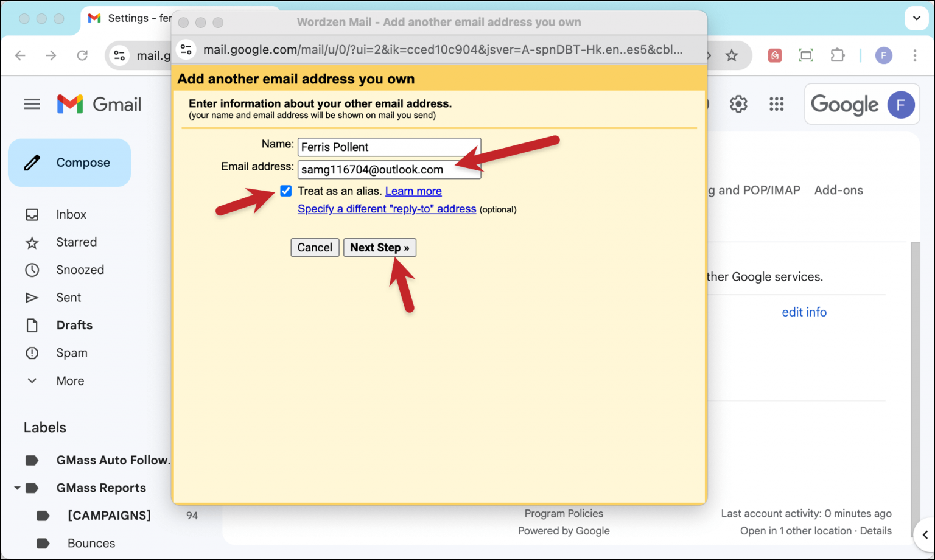This screenshot has width=935, height=560.
Task: Uncheck Treat as an alias
Action: [x=285, y=191]
